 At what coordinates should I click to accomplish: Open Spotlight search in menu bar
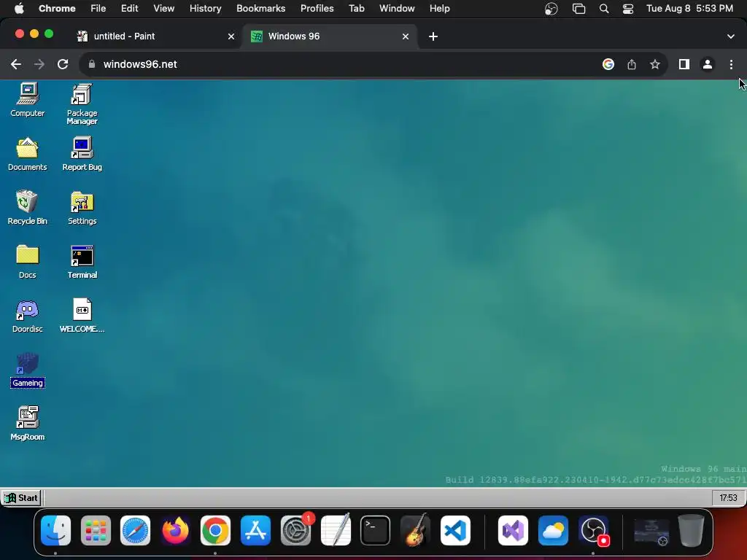(x=603, y=9)
